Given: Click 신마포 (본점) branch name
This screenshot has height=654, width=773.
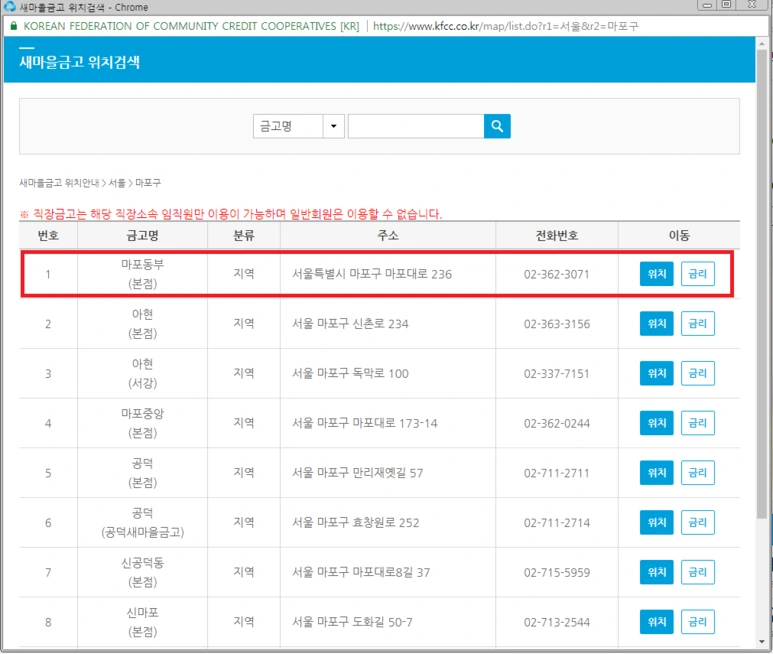Looking at the screenshot, I should tap(142, 622).
